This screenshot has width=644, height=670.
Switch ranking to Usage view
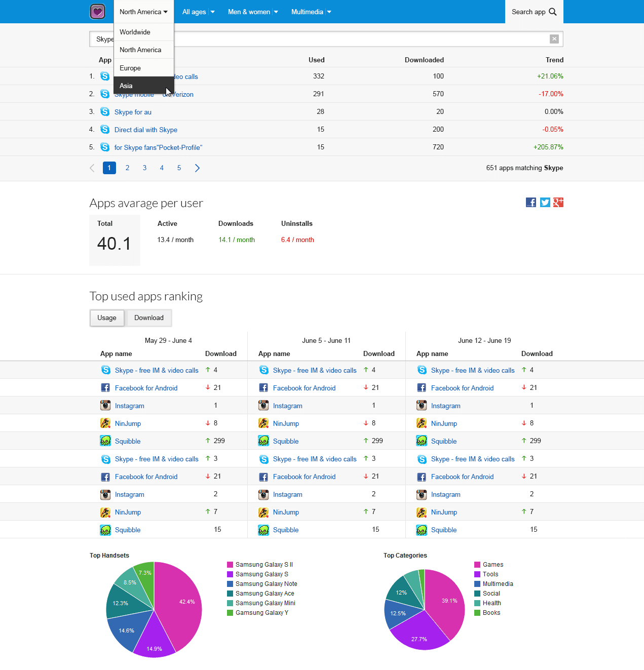pos(107,318)
